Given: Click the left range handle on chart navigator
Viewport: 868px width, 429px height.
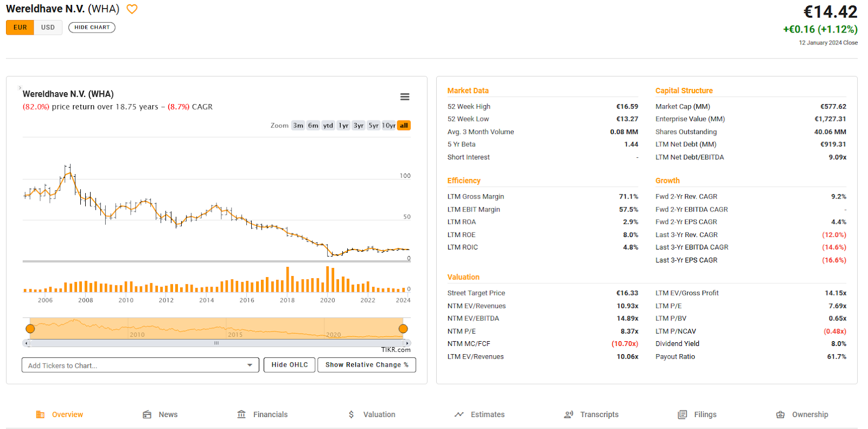Looking at the screenshot, I should (x=30, y=329).
